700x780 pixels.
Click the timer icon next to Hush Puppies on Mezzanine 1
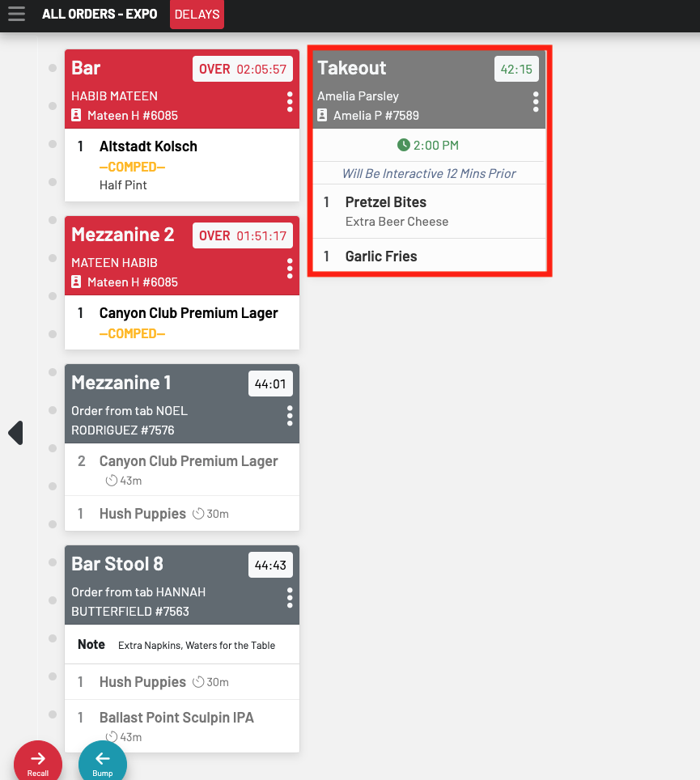pos(198,514)
